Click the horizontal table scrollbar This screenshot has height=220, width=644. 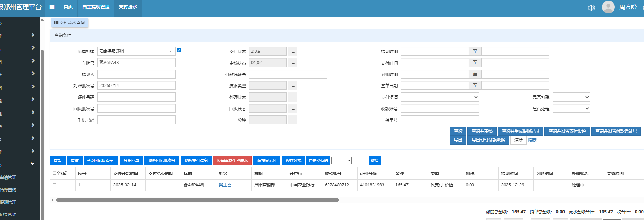[x=197, y=200]
